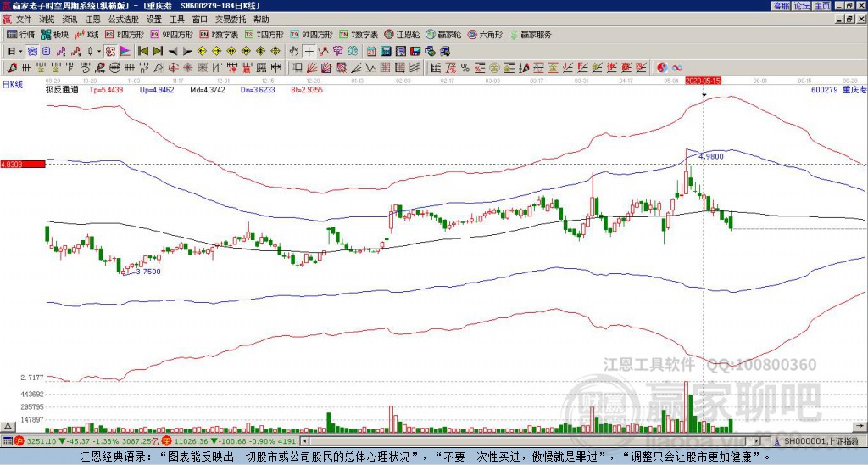Screen dimensions: 868x465
Task: Open the 江恩 menu
Action: tap(92, 20)
